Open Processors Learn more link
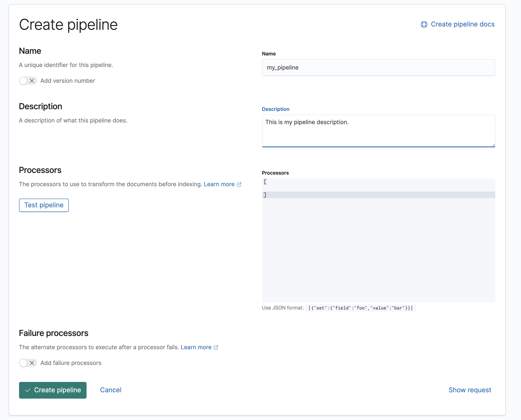 [219, 184]
